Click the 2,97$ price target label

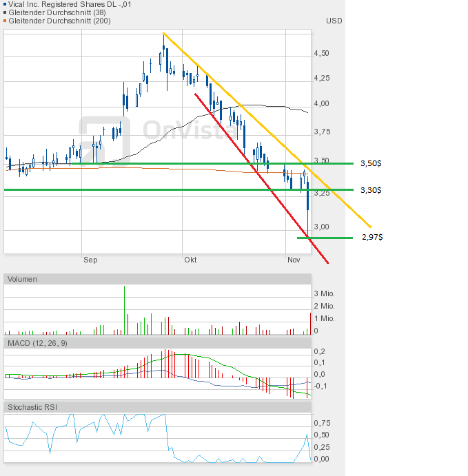[372, 238]
